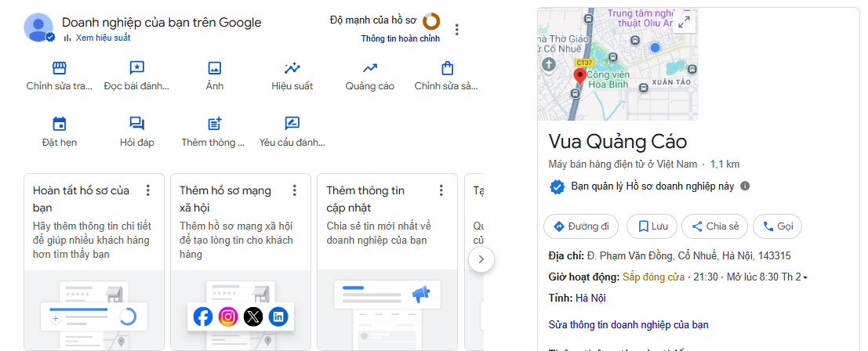Click the Gọi call button

point(777,226)
